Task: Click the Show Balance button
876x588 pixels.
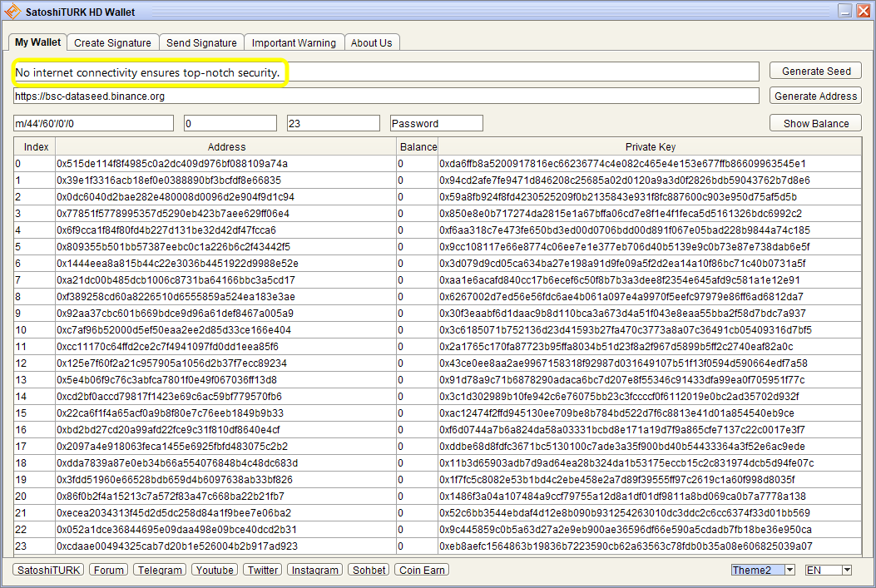Action: coord(815,123)
